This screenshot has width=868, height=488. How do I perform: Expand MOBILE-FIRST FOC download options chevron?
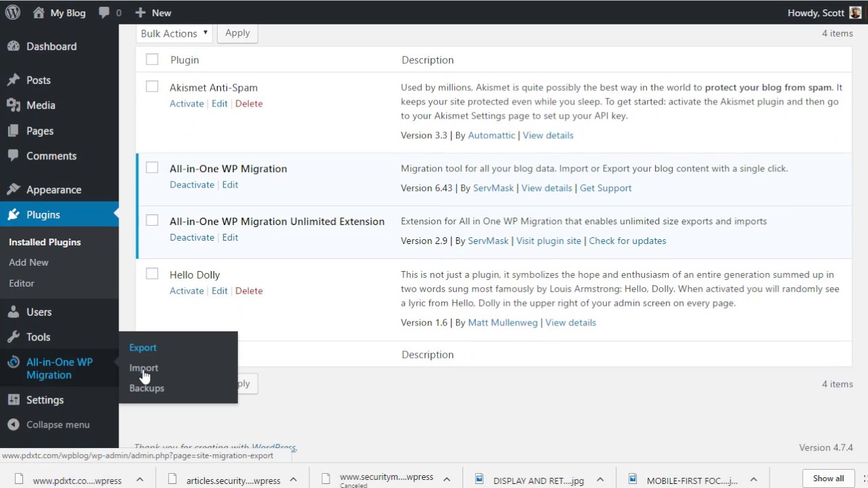[753, 480]
